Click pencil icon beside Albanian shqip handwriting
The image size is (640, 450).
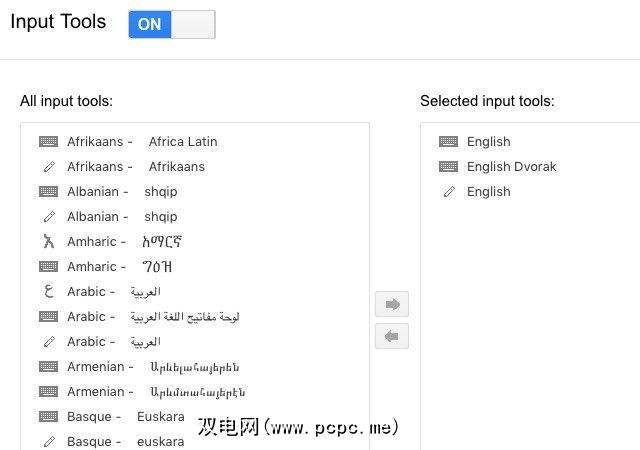(49, 216)
